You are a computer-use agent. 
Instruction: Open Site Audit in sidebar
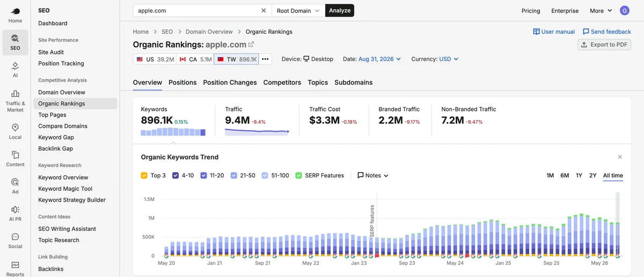(51, 52)
